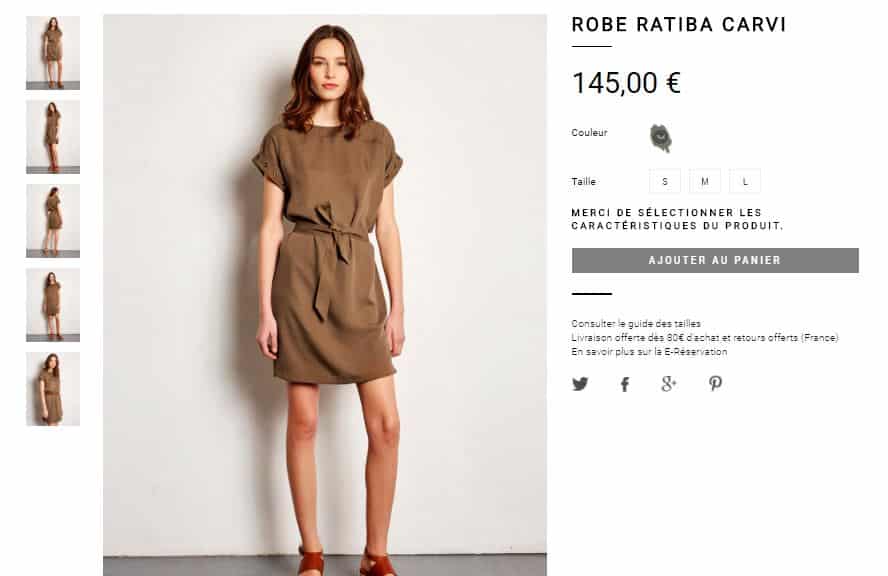Click the main dress product image

[x=325, y=295]
